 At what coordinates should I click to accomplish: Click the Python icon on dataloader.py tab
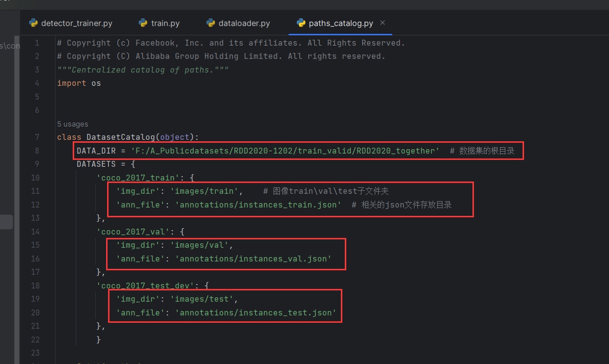(211, 23)
